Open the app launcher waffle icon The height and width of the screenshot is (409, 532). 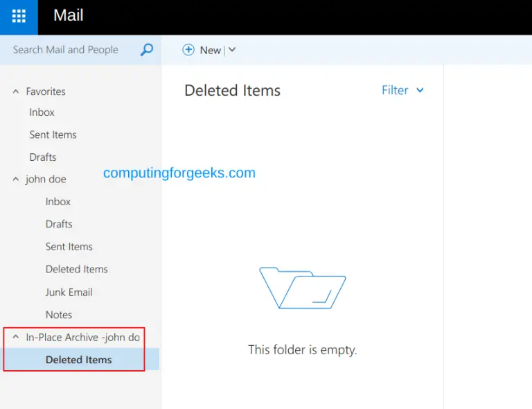click(19, 17)
